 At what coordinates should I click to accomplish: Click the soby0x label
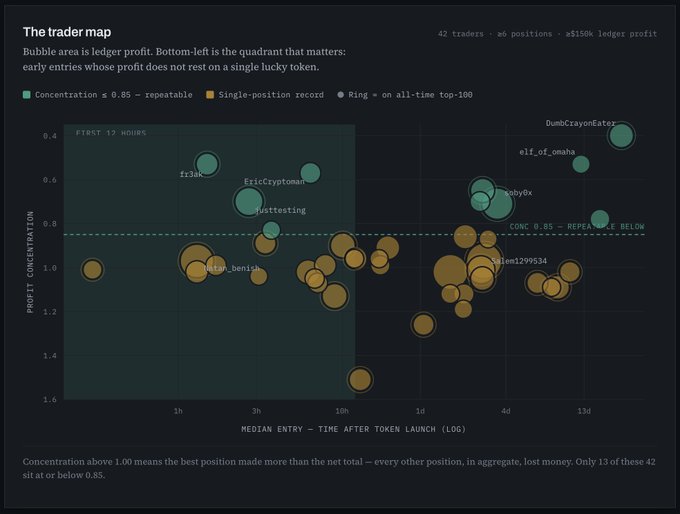tap(518, 193)
